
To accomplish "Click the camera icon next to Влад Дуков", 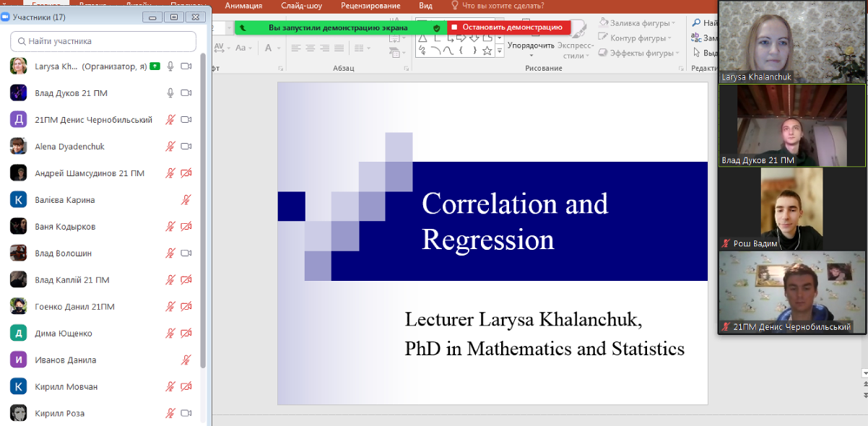I will coord(186,93).
